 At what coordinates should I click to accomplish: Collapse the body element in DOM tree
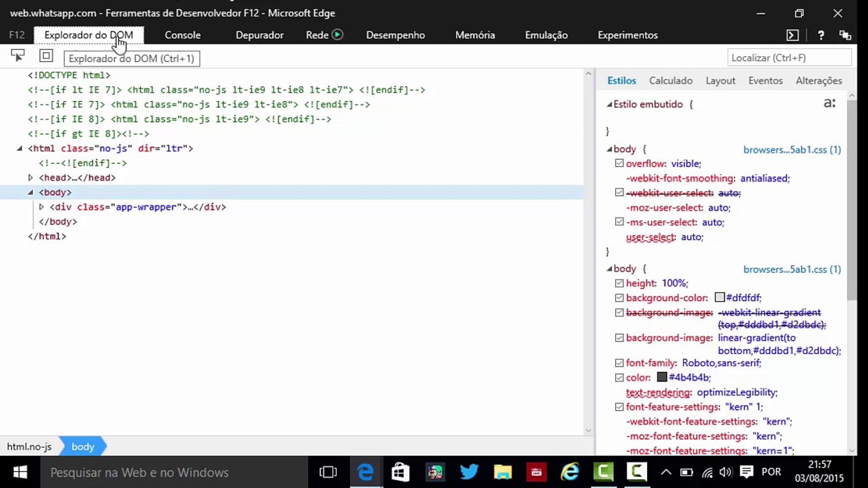[30, 192]
